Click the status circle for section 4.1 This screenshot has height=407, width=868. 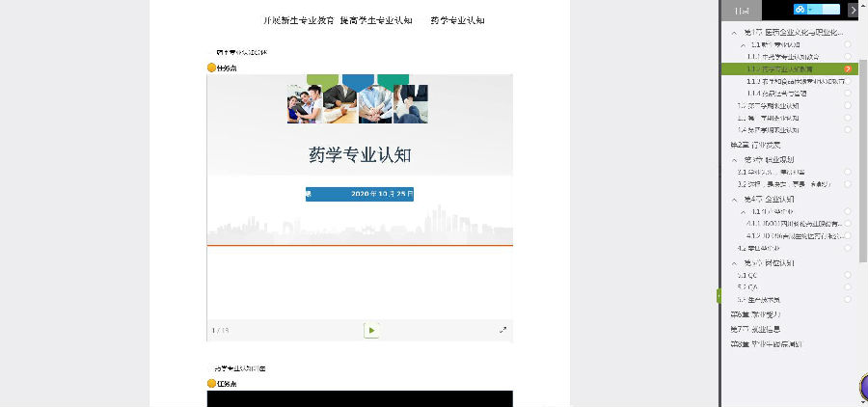point(848,211)
